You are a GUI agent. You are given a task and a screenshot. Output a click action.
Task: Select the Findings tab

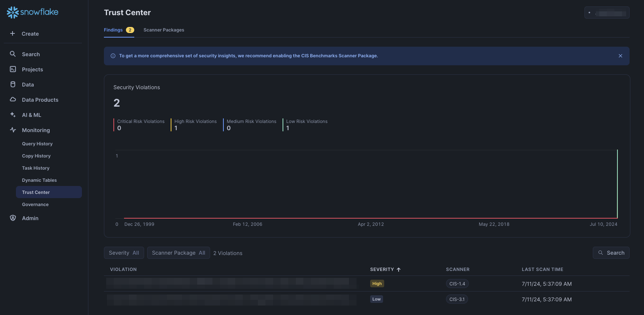pos(113,30)
